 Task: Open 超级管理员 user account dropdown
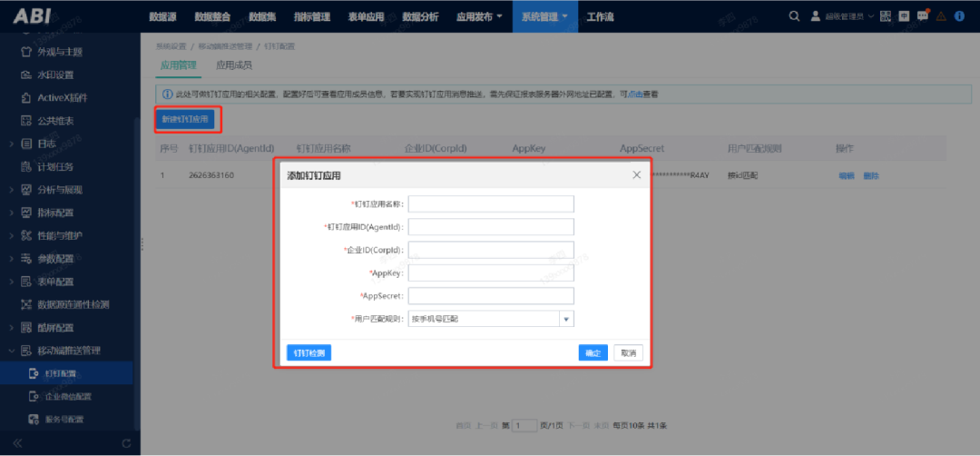[x=842, y=16]
